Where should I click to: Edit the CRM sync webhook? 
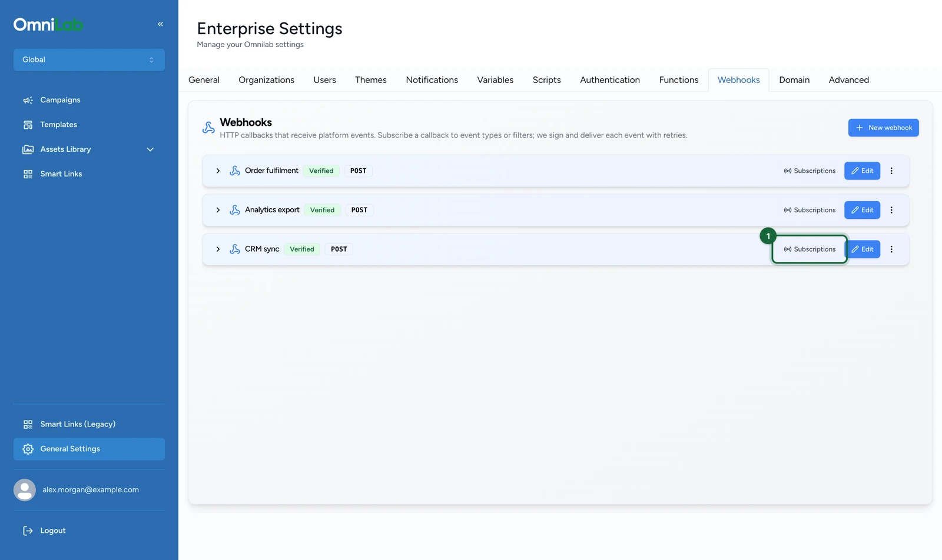pyautogui.click(x=862, y=249)
